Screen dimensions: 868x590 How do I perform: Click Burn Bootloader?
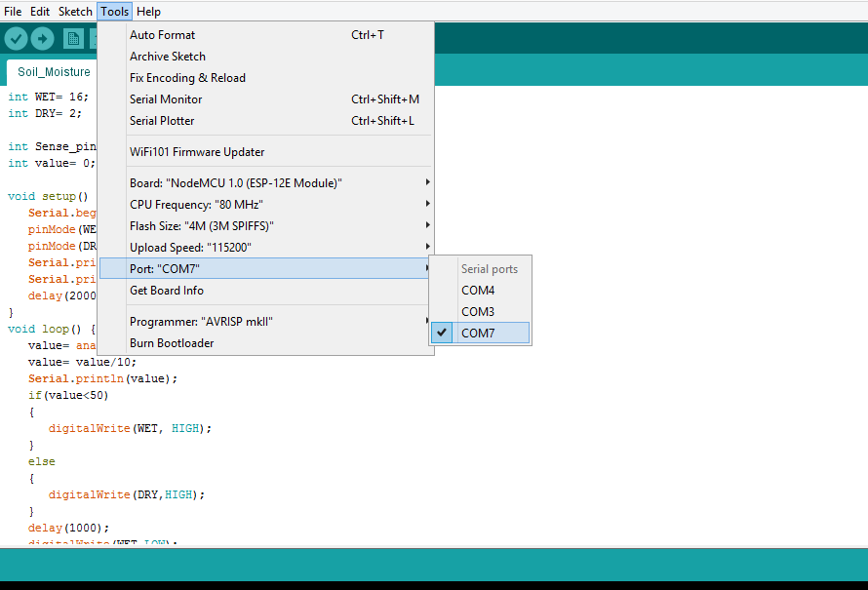(x=265, y=343)
